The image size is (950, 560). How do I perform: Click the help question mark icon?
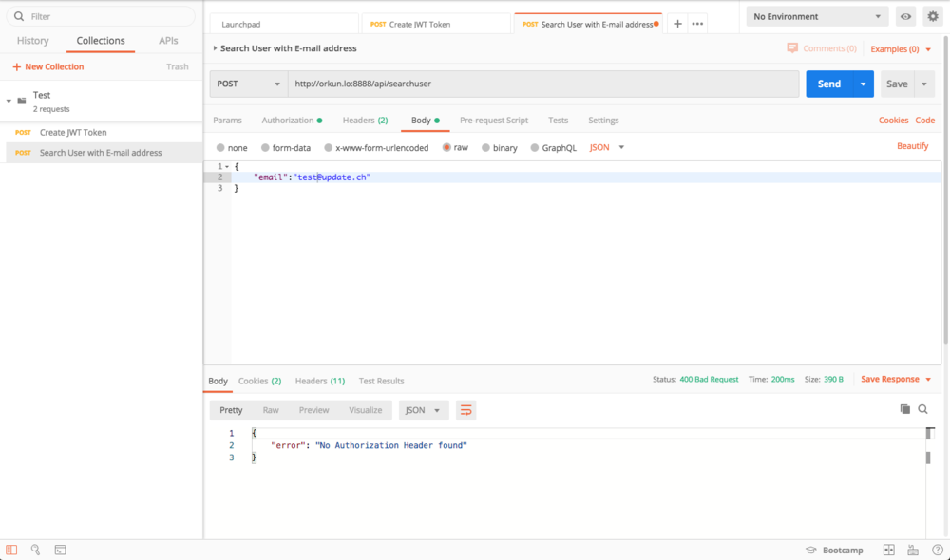coord(937,550)
